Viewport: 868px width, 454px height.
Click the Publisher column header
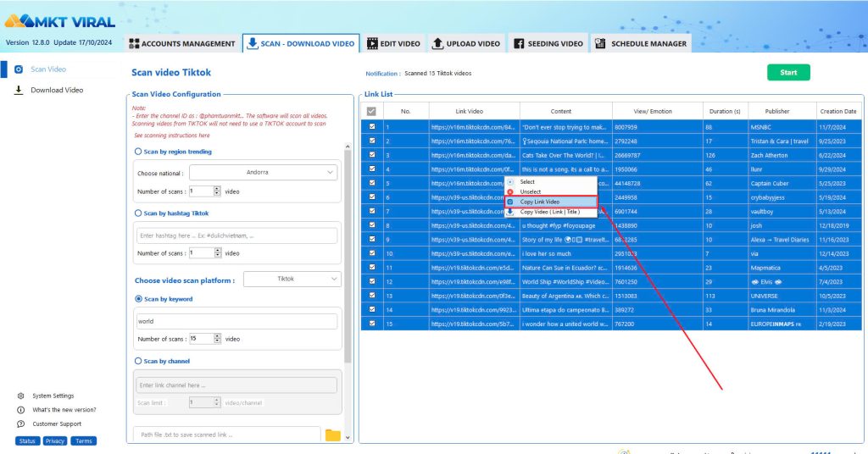pos(782,111)
